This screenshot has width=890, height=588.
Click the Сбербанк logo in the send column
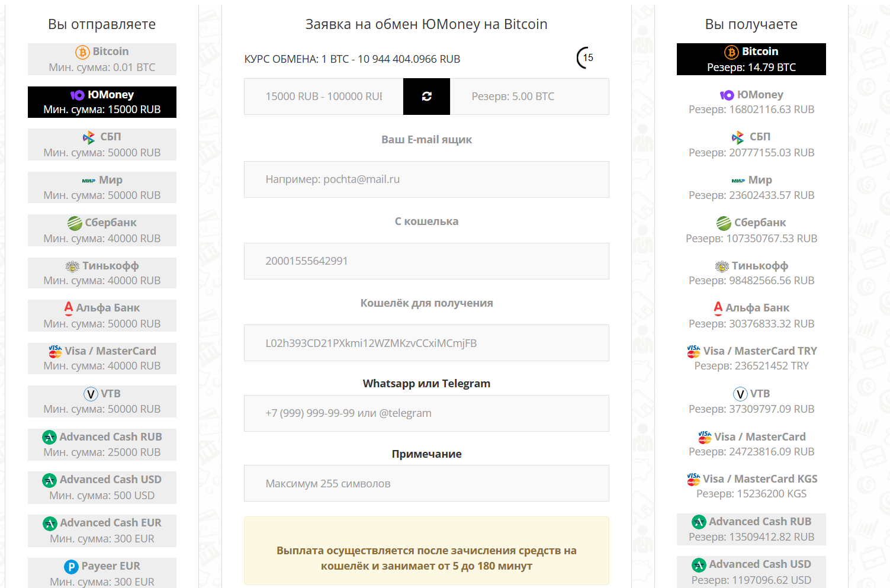click(x=75, y=223)
